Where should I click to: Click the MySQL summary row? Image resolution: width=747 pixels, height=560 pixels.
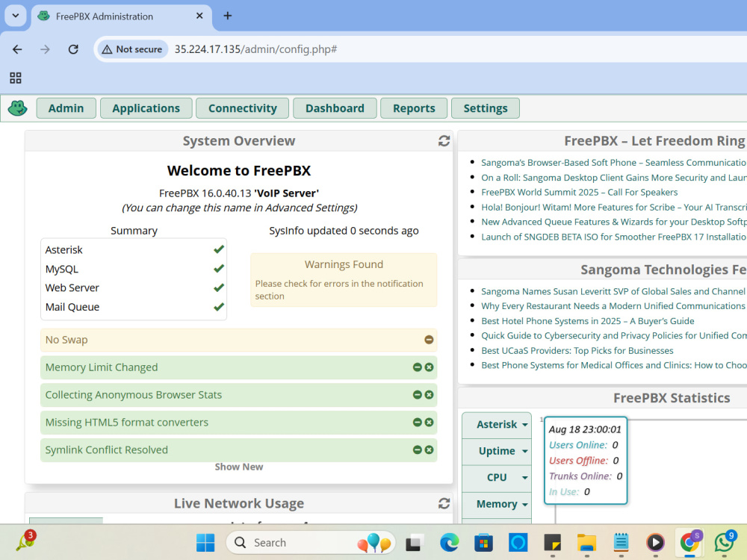pyautogui.click(x=134, y=269)
